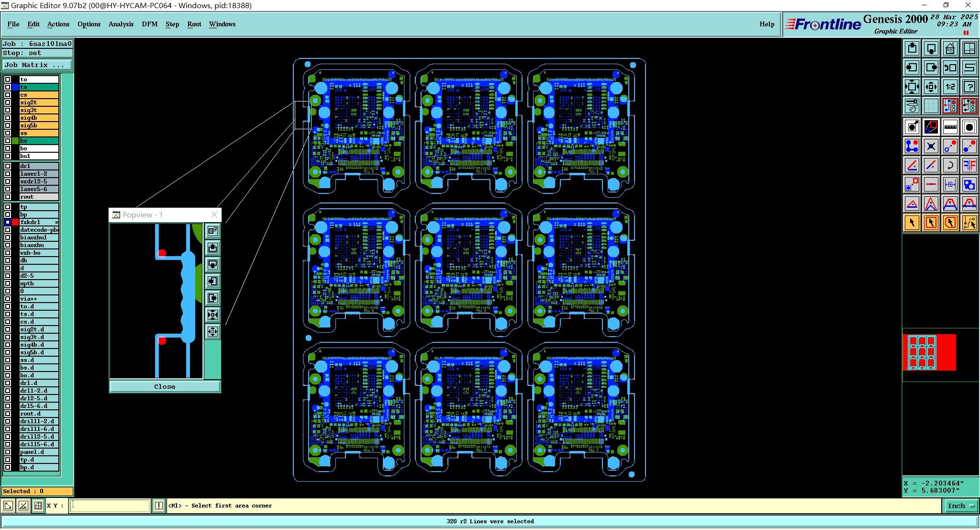Toggle the checkbox for layer drl
980x530 pixels.
(8, 166)
